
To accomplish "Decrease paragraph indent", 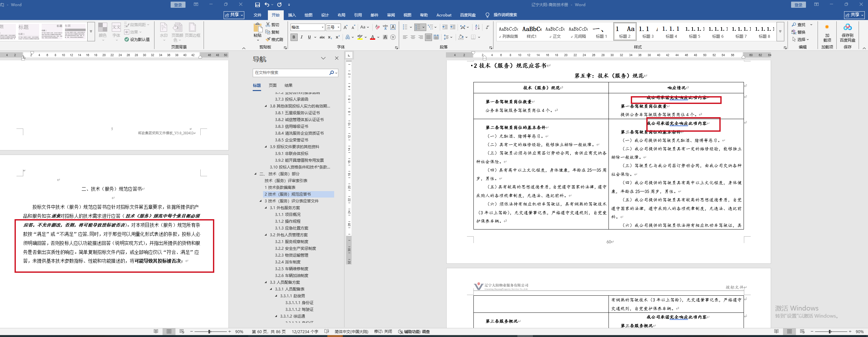I will (x=445, y=27).
